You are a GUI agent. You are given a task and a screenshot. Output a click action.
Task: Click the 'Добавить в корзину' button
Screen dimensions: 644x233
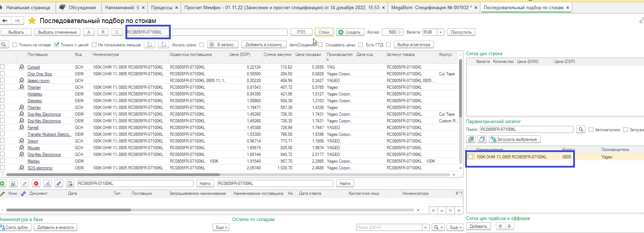tap(264, 45)
